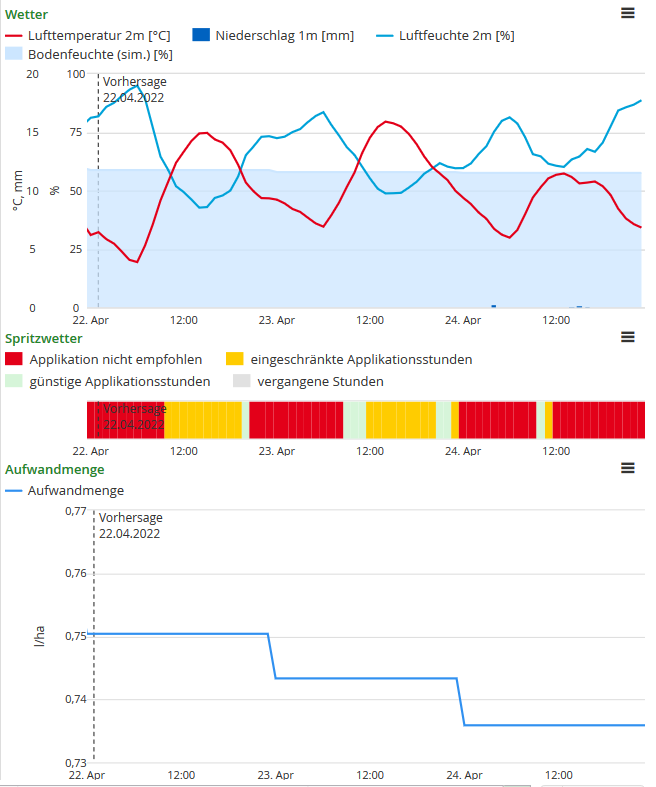Open the Aufwandmenge chart hamburger menu
The height and width of the screenshot is (787, 656).
pyautogui.click(x=627, y=467)
